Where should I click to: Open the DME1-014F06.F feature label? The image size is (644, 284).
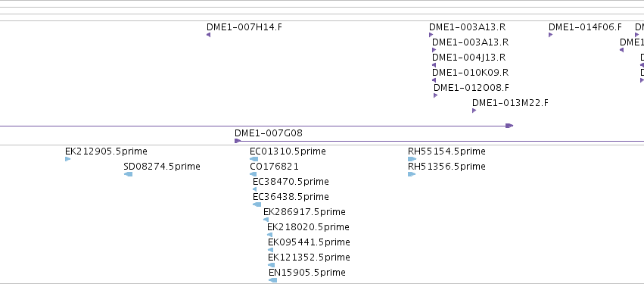click(585, 27)
